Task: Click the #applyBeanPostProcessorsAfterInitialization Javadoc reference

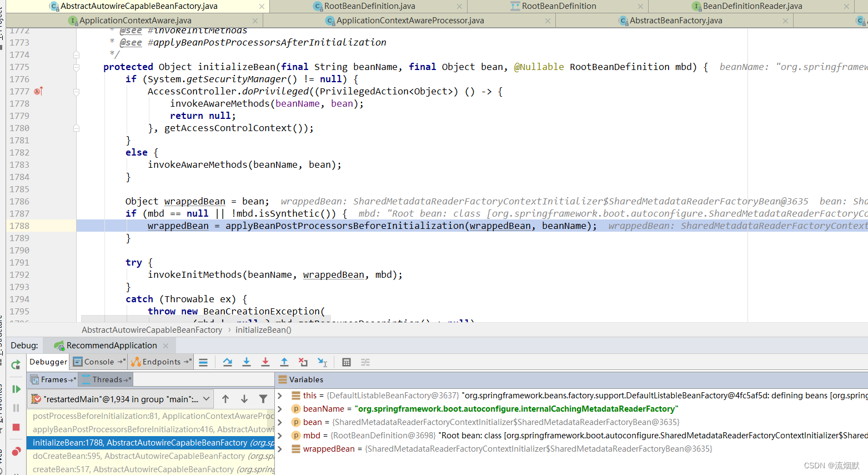Action: click(x=267, y=43)
